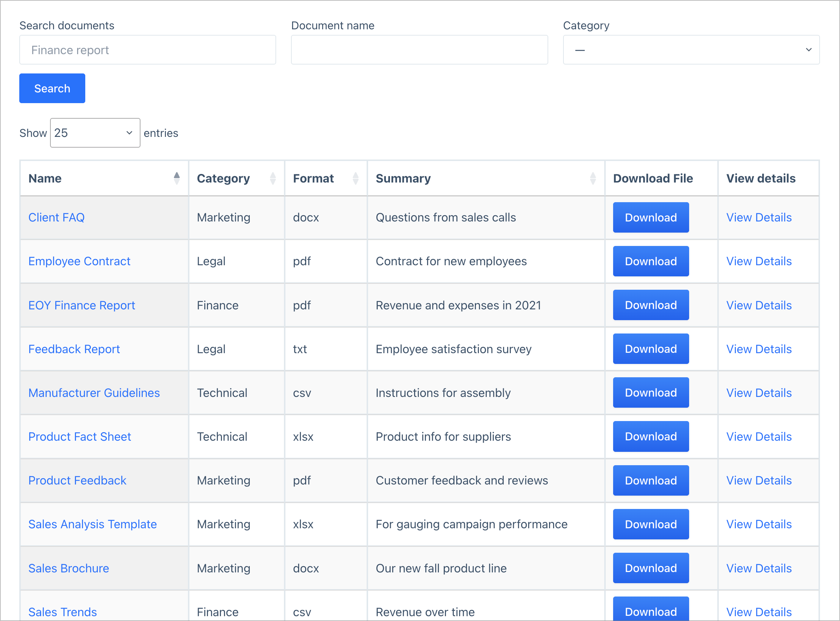This screenshot has width=840, height=621.
Task: Open the Client FAQ document
Action: click(56, 217)
